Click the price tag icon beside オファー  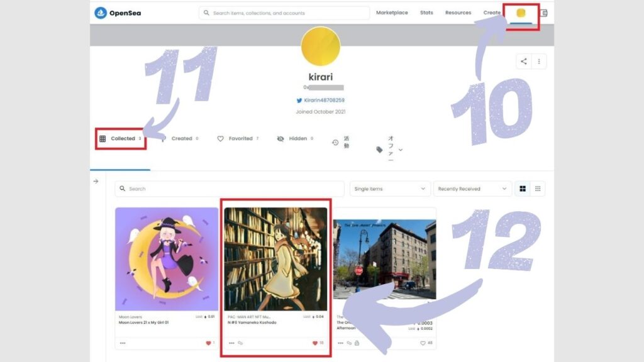[379, 150]
